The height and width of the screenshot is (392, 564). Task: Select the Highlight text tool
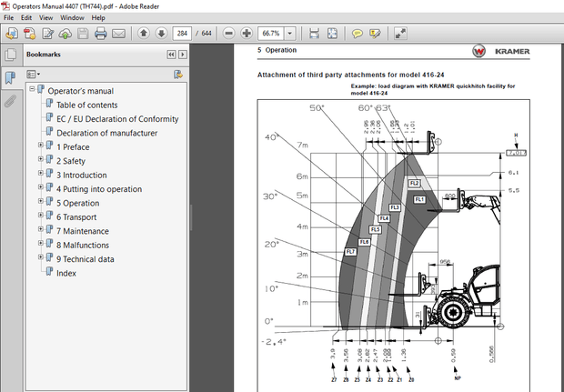375,34
